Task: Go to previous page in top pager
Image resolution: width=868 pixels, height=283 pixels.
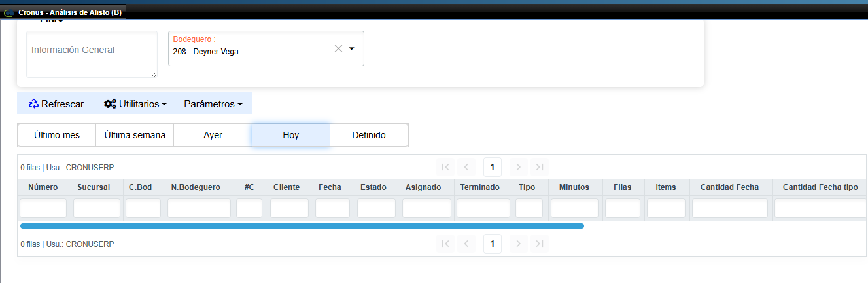Action: pyautogui.click(x=466, y=167)
